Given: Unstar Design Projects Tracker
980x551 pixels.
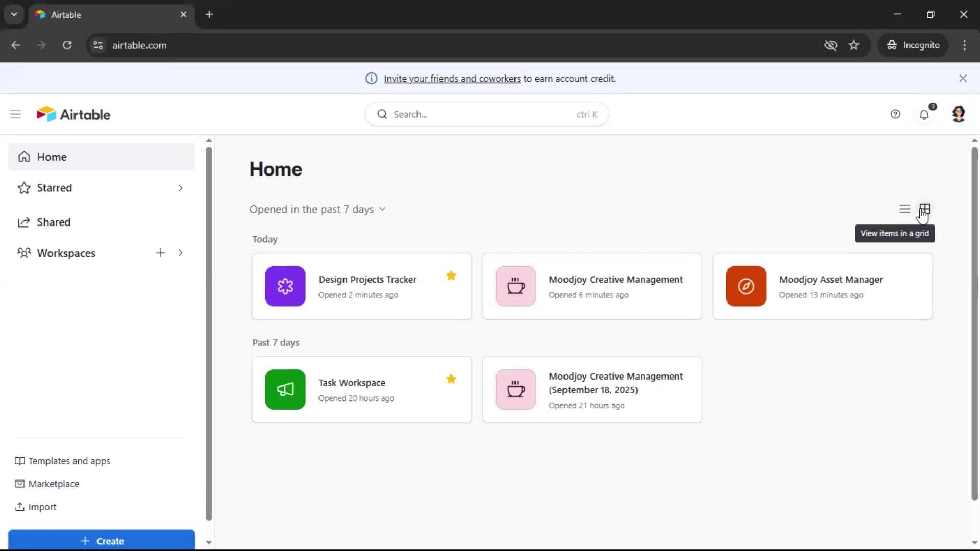Looking at the screenshot, I should [x=451, y=276].
